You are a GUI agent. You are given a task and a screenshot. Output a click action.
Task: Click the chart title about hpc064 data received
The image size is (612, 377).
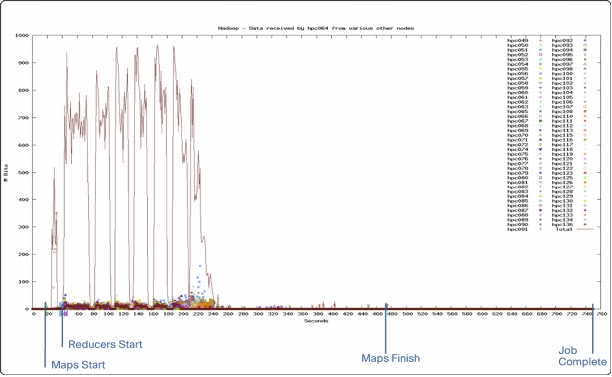point(316,28)
